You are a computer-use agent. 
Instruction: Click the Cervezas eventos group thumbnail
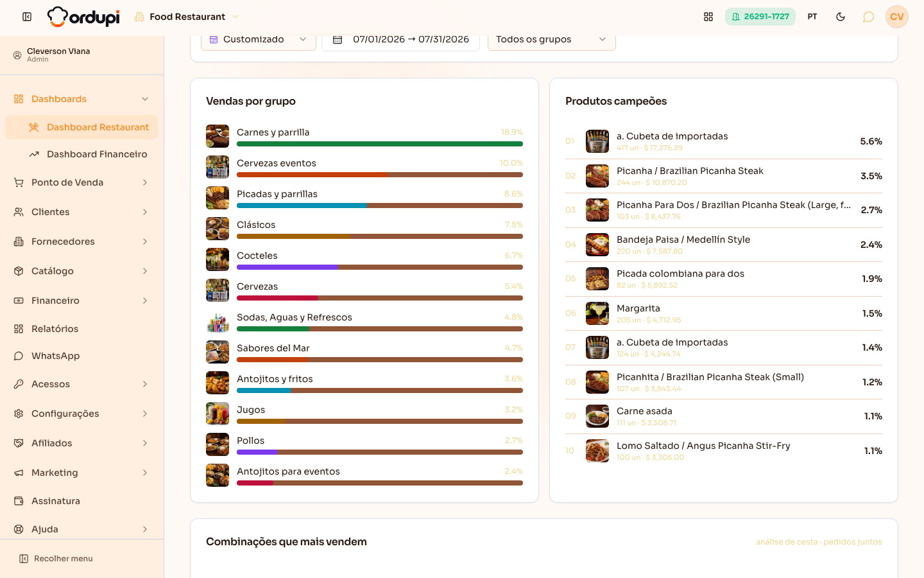(218, 167)
